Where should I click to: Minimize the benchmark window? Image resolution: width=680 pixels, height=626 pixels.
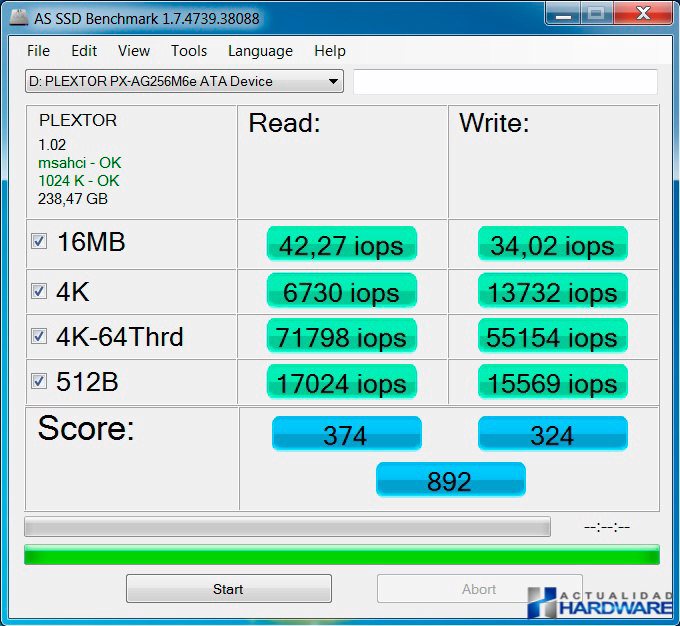coord(562,13)
